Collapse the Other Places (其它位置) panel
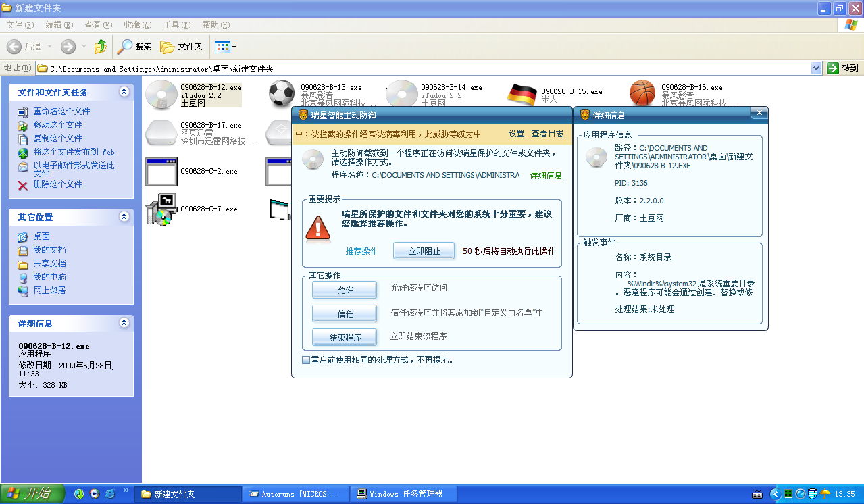The height and width of the screenshot is (504, 864). [x=124, y=217]
